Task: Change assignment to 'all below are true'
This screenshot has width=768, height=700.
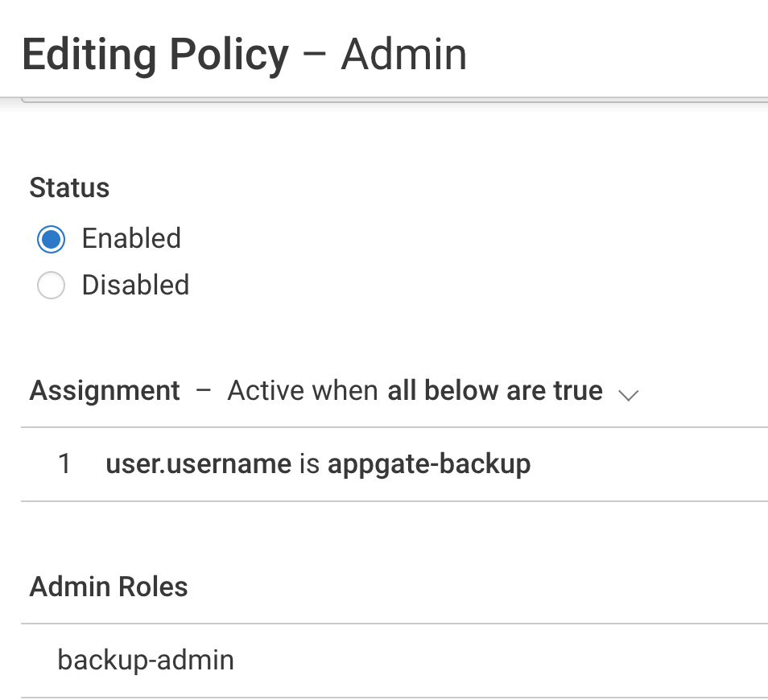Action: 494,390
